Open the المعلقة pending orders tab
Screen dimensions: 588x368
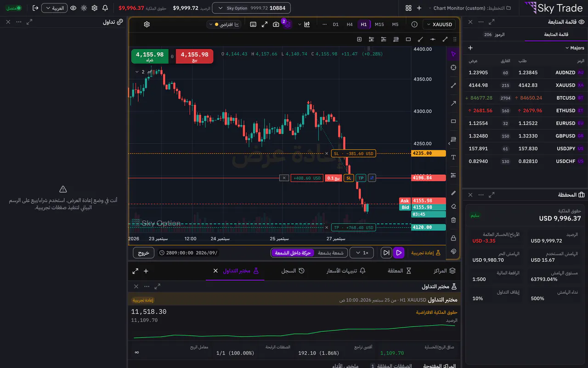[x=399, y=271]
